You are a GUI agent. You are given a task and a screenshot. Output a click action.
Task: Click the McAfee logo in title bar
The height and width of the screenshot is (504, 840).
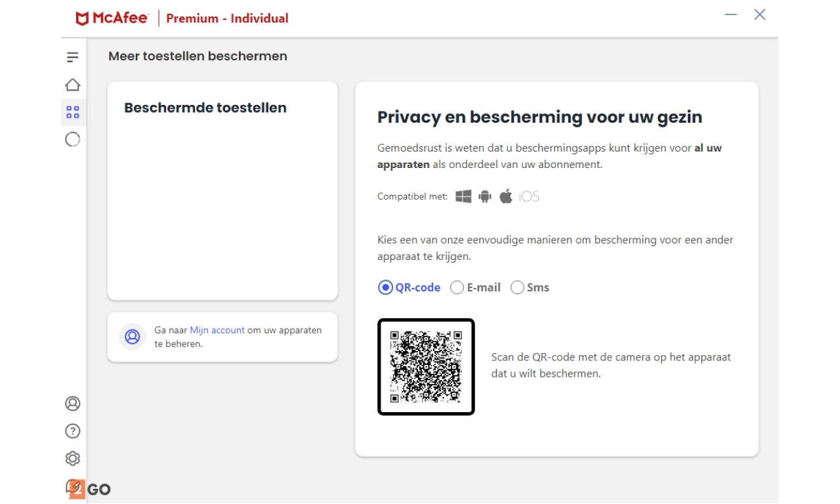coord(112,18)
